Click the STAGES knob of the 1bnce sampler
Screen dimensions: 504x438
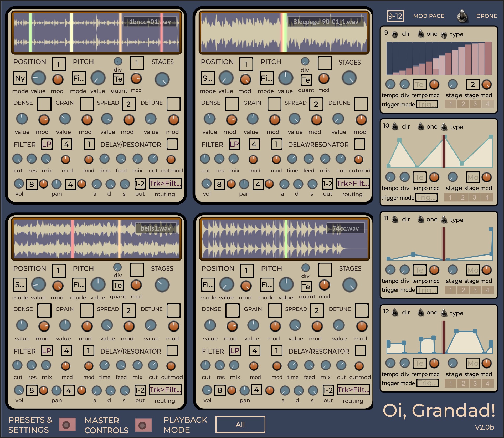pos(162,80)
